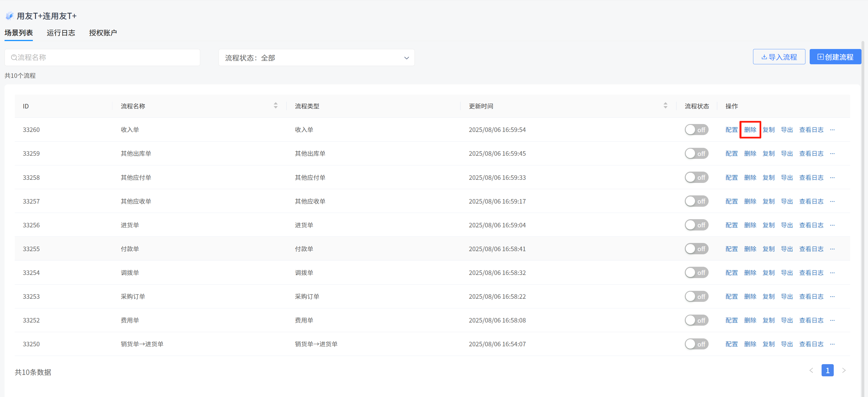Switch to 运行日志 tab
868x397 pixels.
[x=61, y=33]
